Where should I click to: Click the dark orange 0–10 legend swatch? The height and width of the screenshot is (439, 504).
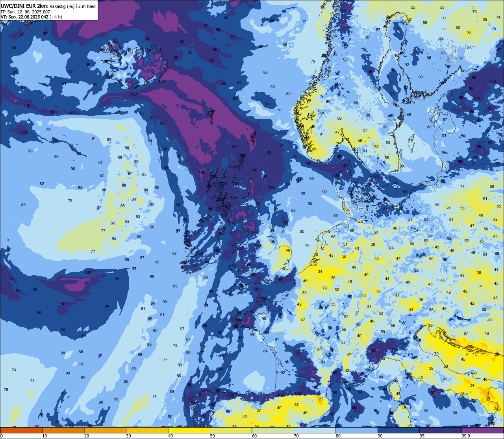21,430
